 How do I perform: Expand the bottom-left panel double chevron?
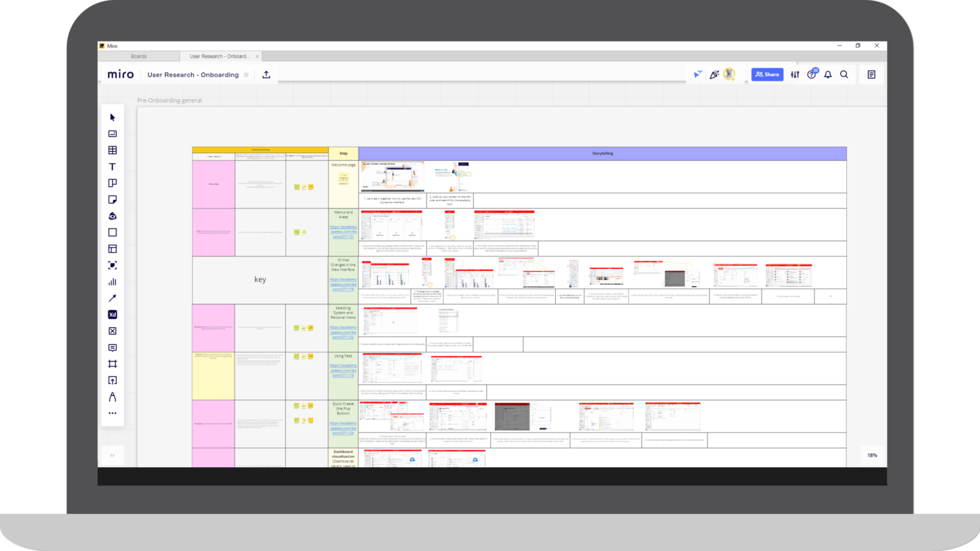(x=112, y=456)
